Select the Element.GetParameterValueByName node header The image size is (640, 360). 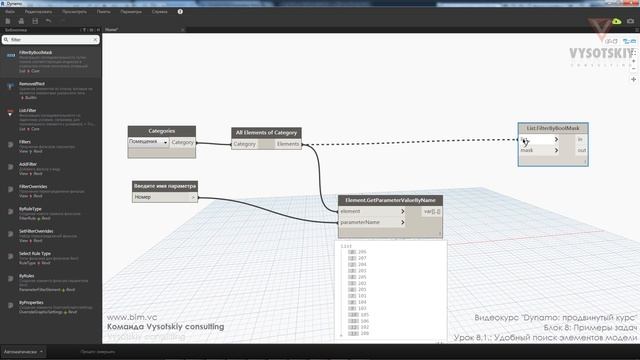tap(391, 200)
